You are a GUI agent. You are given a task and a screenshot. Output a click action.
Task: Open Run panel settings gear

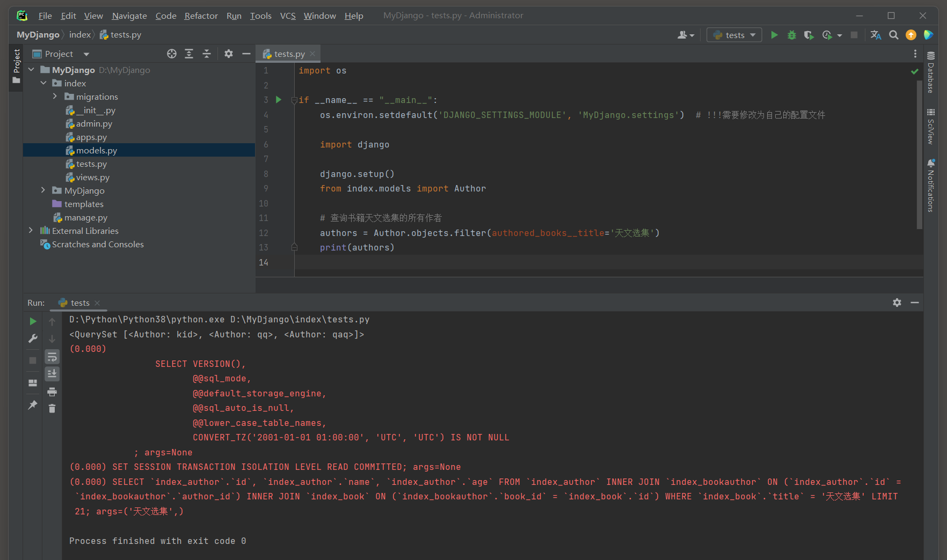pyautogui.click(x=897, y=303)
